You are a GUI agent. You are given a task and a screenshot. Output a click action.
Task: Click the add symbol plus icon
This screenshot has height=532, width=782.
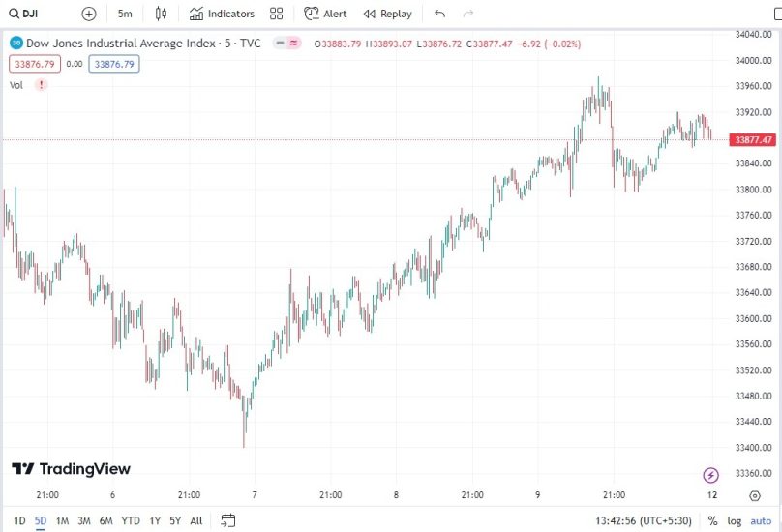tap(89, 14)
